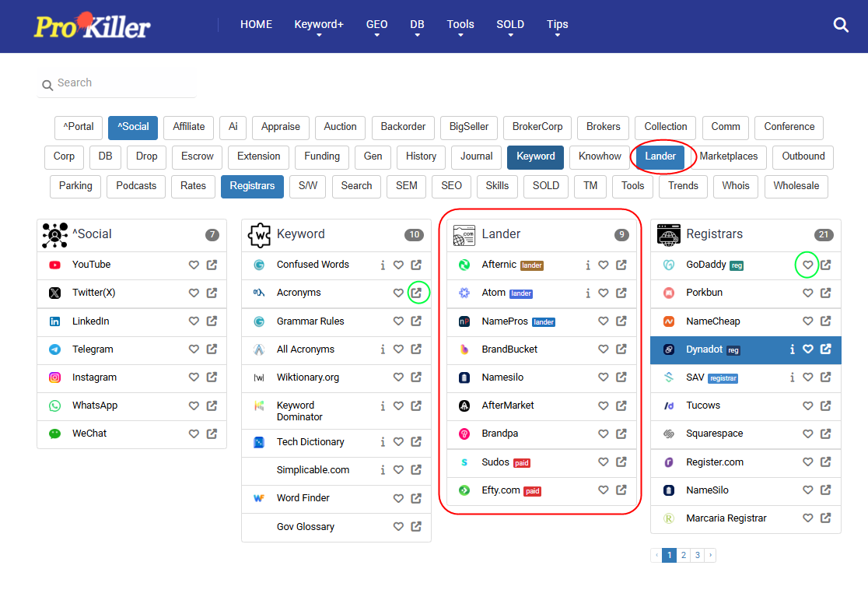Open Wiktionary.org external link icon
Viewport: 868px width, 604px height.
tap(416, 377)
